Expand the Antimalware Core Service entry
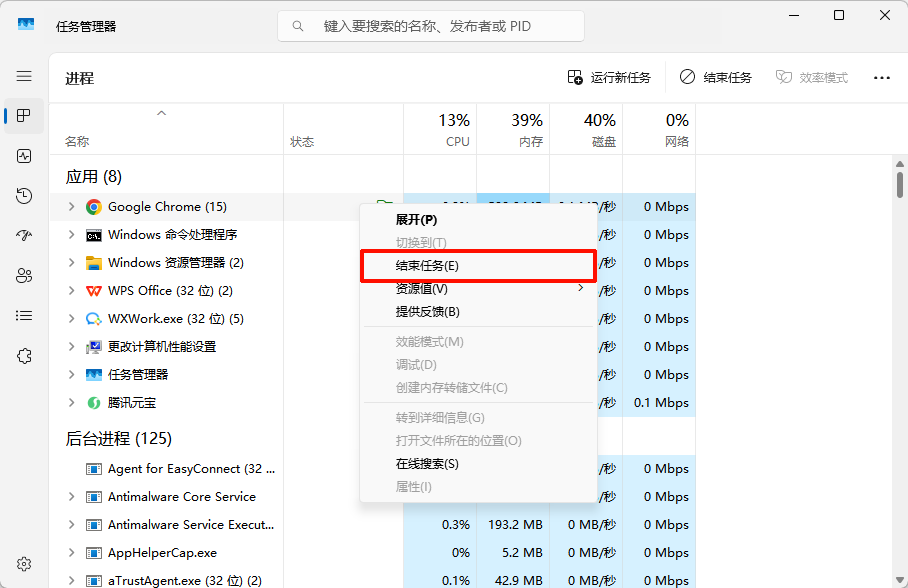Image resolution: width=908 pixels, height=588 pixels. pos(71,497)
